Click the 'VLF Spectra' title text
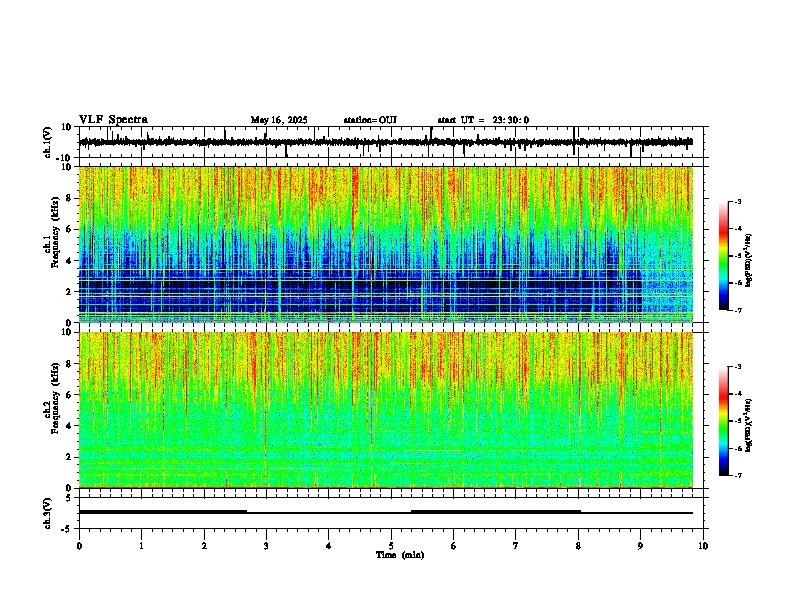 [x=113, y=120]
